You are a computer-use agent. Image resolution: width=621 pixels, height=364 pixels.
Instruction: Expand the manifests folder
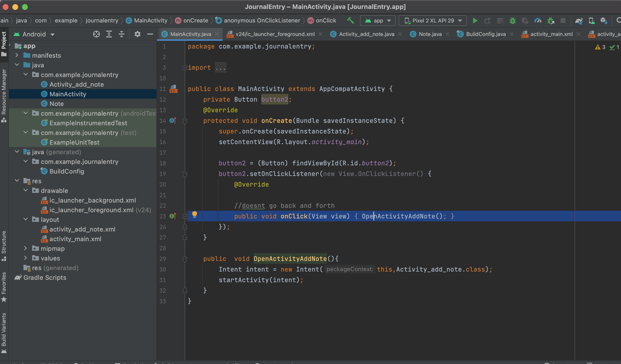click(x=17, y=55)
